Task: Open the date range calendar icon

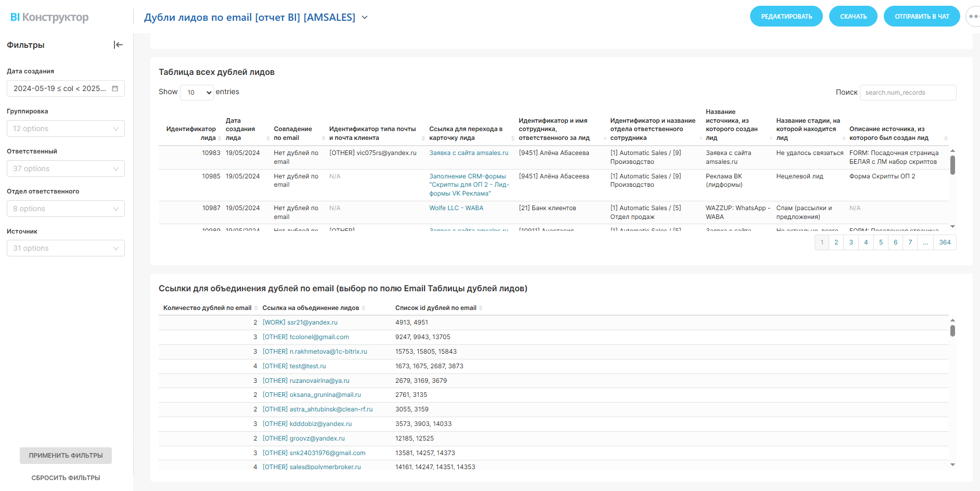Action: (115, 88)
